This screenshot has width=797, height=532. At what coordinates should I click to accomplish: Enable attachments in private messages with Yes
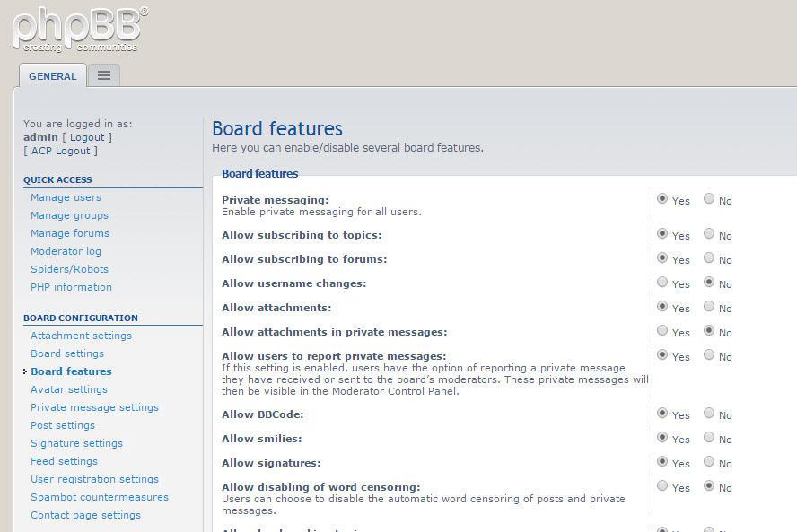[661, 331]
